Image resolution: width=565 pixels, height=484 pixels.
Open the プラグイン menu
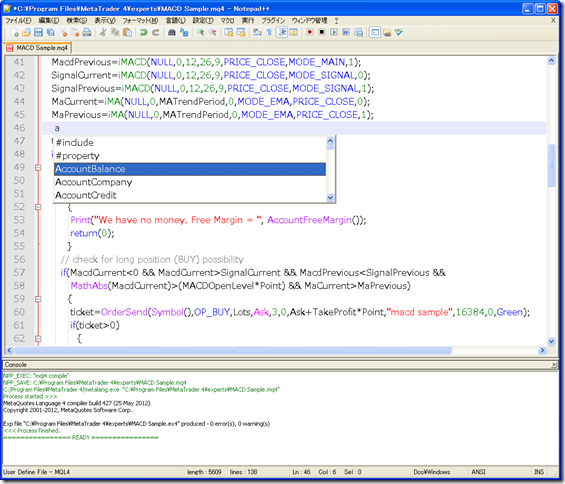pyautogui.click(x=273, y=21)
